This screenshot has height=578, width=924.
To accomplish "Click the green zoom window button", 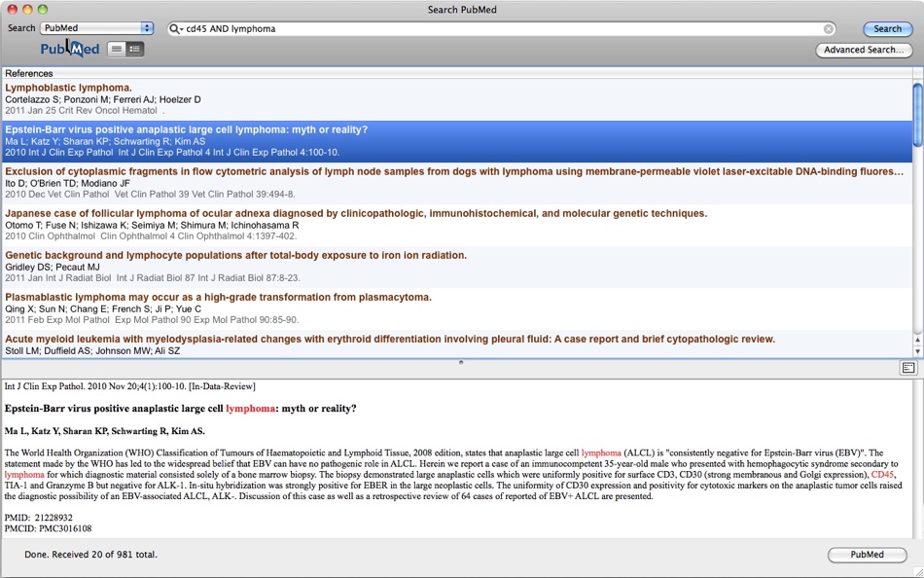I will (x=43, y=10).
